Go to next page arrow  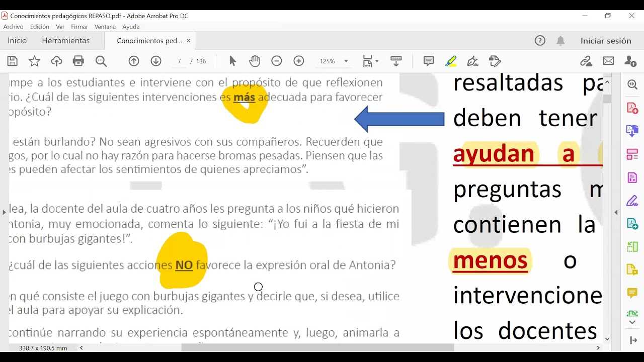tap(156, 61)
